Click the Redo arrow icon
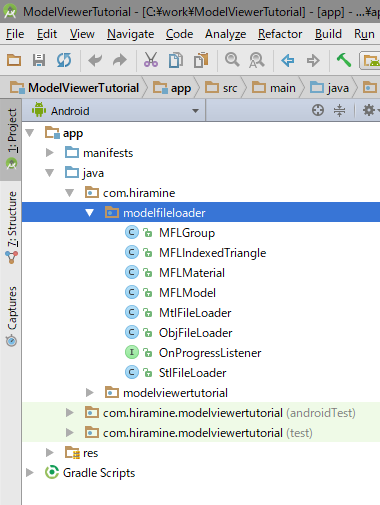Screen dimensions: 380x505 pos(120,60)
